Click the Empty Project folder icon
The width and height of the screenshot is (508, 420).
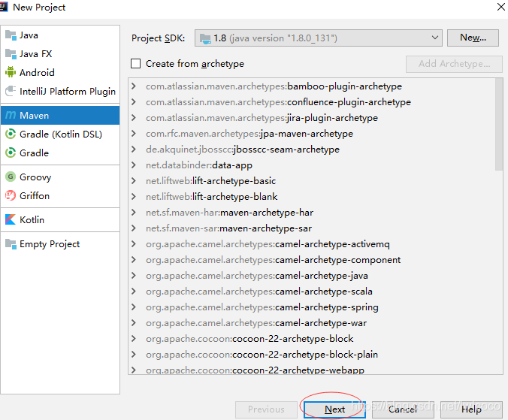point(11,244)
